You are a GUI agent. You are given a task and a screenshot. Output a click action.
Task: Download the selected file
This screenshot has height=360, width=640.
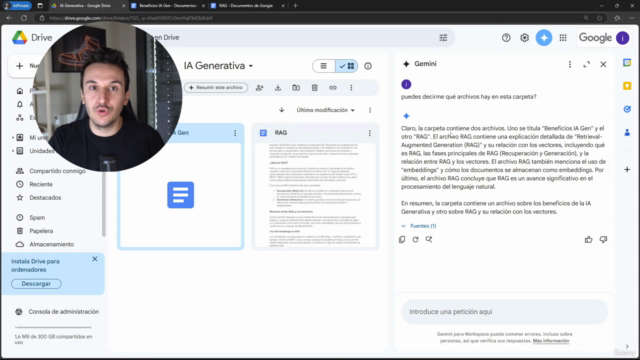point(278,88)
